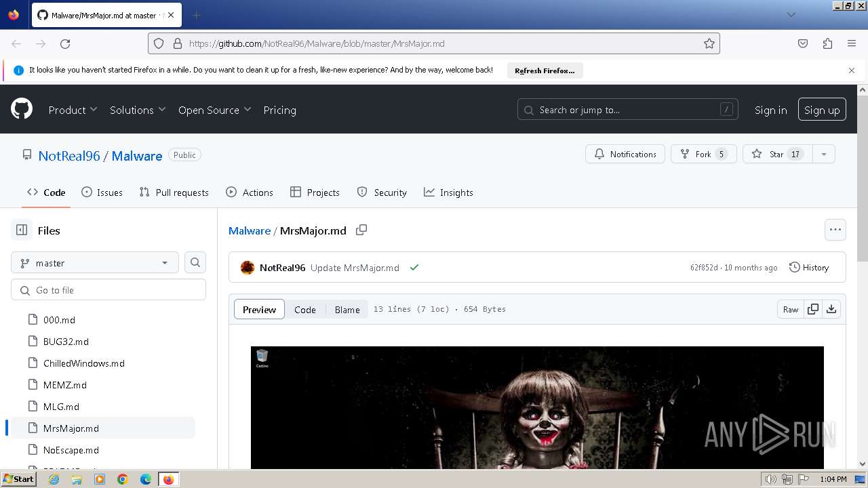Click the Refresh Firefox button

pyautogui.click(x=545, y=70)
